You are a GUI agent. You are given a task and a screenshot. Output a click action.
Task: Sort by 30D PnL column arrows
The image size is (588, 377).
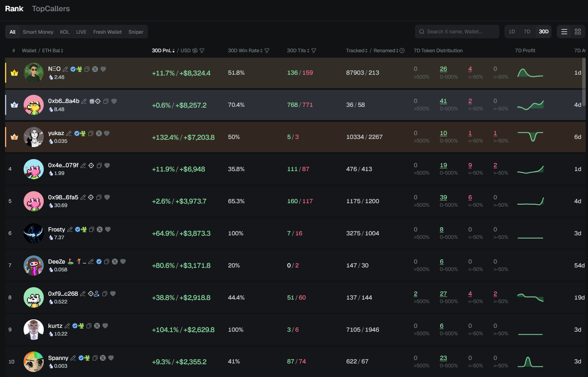tap(173, 51)
